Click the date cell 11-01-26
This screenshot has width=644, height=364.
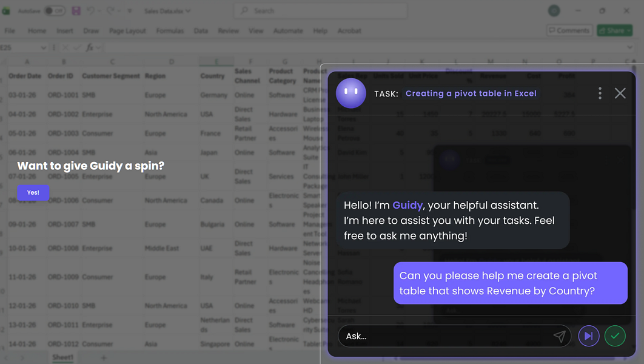coord(22,277)
